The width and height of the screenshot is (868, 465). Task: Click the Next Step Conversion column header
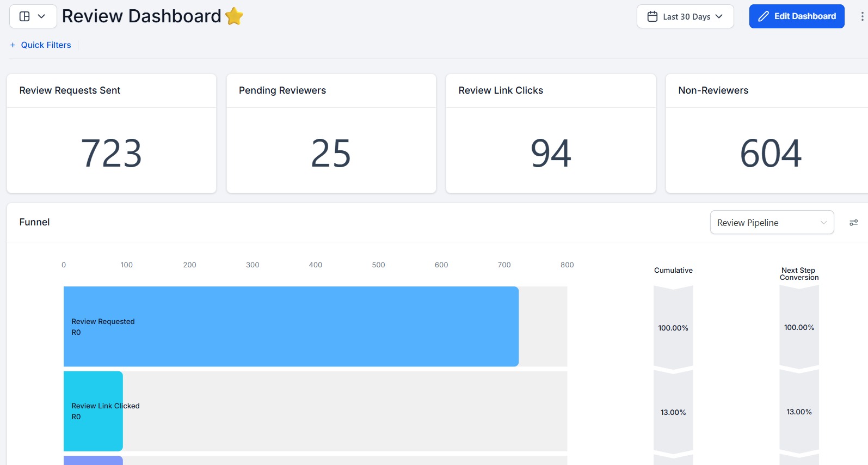pyautogui.click(x=799, y=274)
